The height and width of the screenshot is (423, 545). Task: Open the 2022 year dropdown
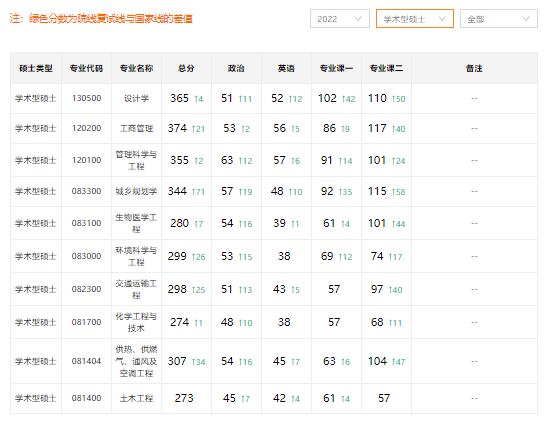340,19
